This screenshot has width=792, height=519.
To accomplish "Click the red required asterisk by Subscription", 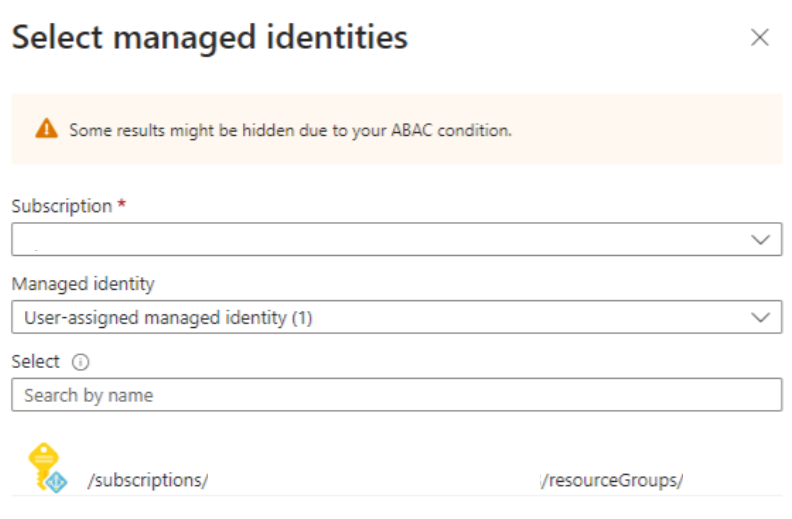I will [x=122, y=206].
